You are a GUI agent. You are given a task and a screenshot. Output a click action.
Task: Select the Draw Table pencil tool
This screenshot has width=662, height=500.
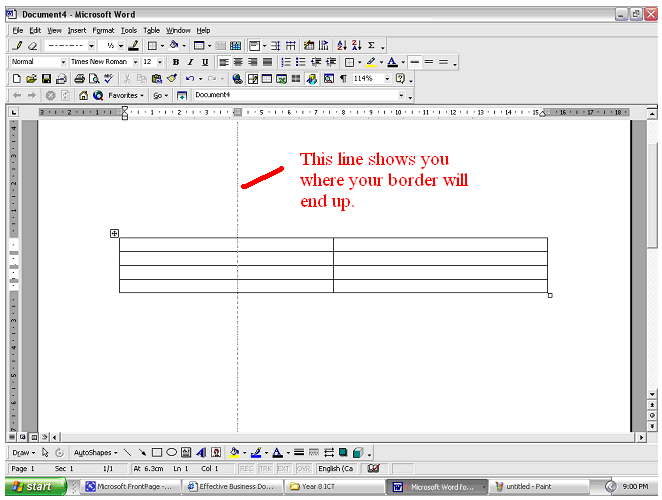(x=18, y=45)
